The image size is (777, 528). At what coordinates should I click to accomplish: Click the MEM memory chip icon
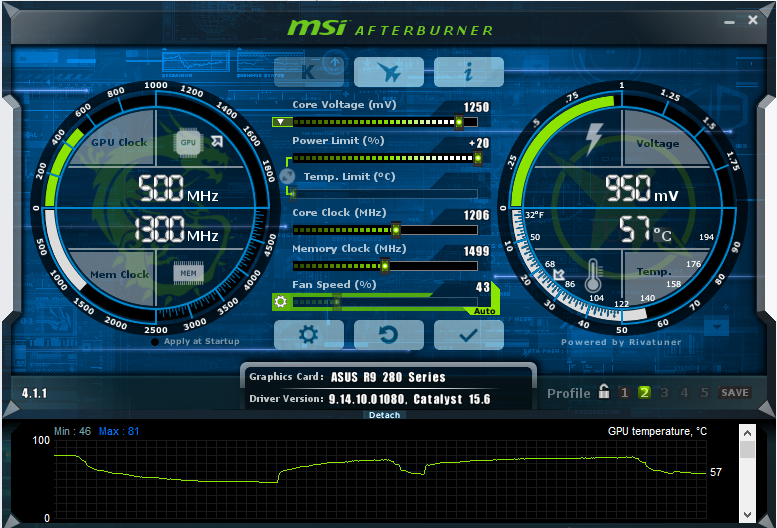(x=188, y=273)
